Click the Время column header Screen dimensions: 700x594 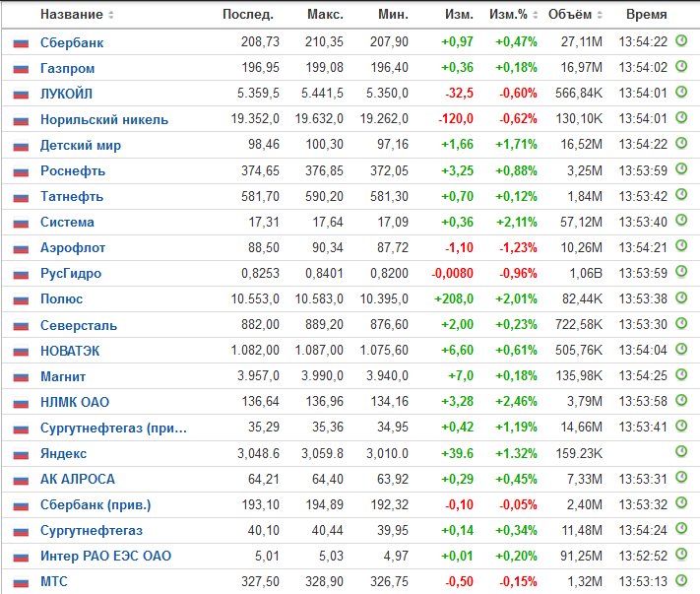[647, 15]
